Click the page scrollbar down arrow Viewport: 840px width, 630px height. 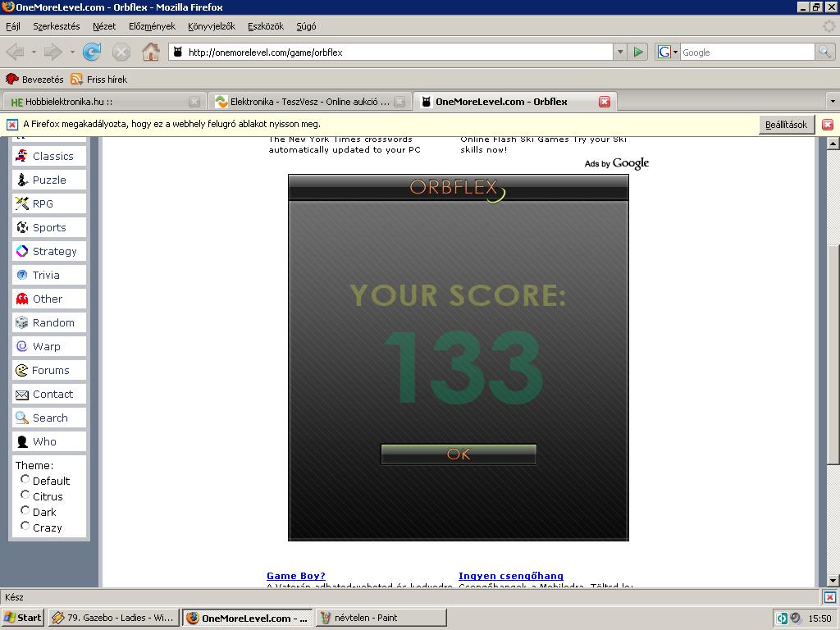833,580
